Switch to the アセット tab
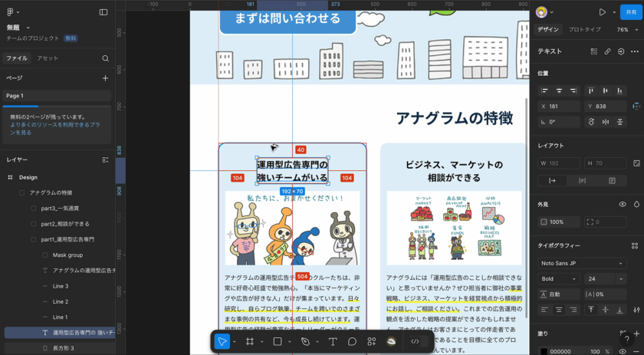644x355 pixels. (x=48, y=58)
